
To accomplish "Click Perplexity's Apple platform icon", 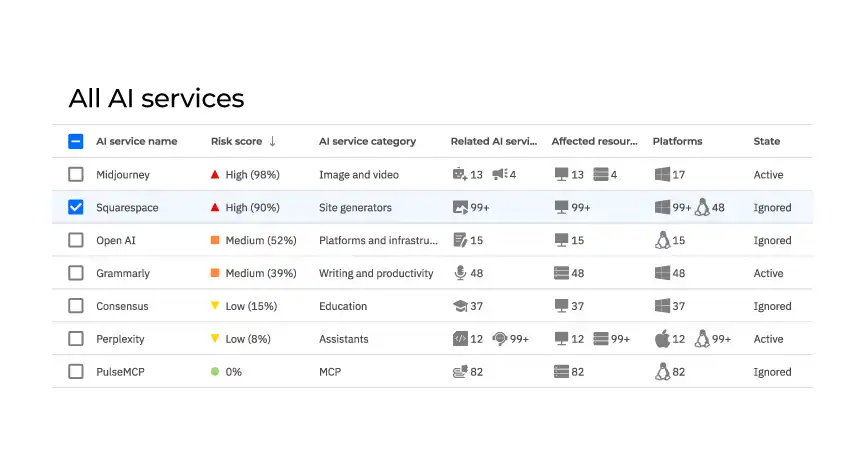I will (x=662, y=339).
